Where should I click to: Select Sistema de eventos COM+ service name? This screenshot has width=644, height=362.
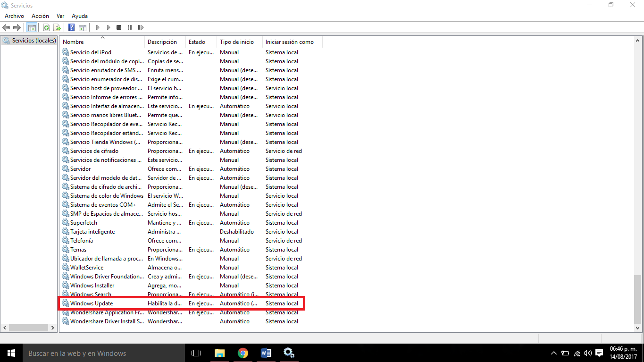pos(103,205)
